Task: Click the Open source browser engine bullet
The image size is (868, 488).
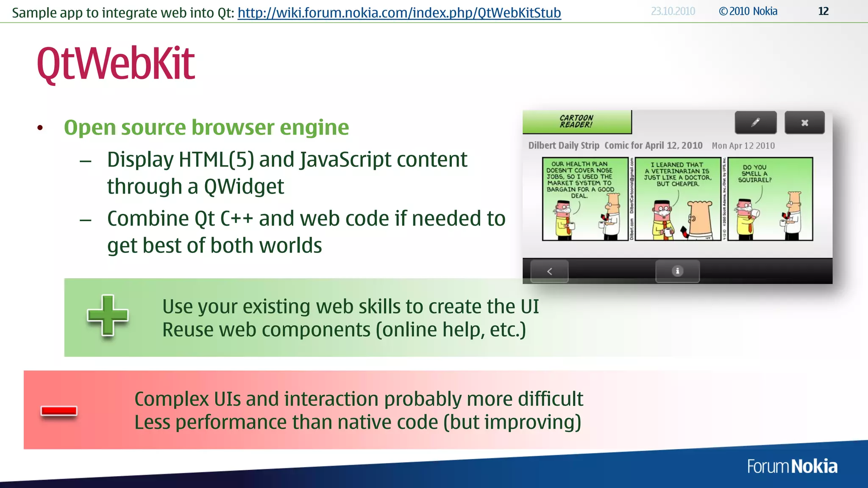Action: [x=206, y=128]
